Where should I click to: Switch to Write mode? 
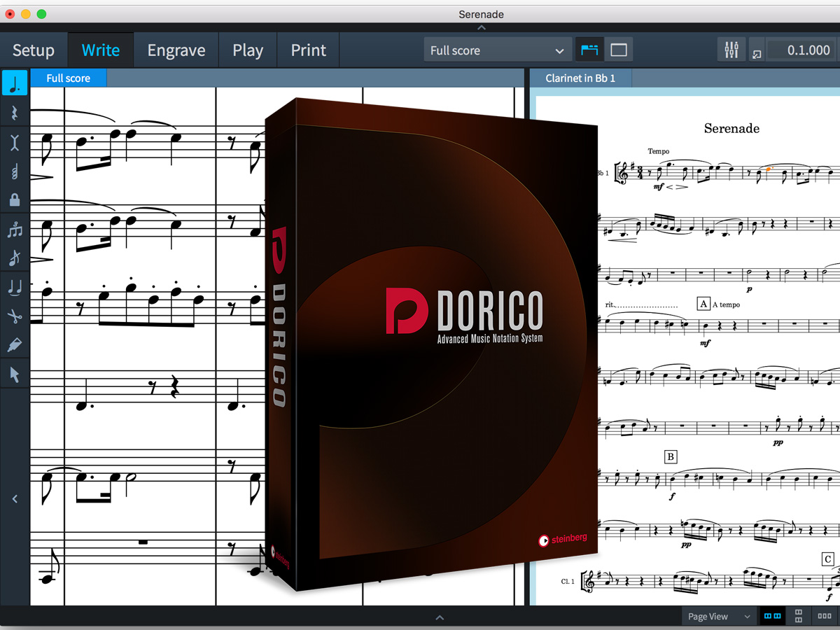101,50
